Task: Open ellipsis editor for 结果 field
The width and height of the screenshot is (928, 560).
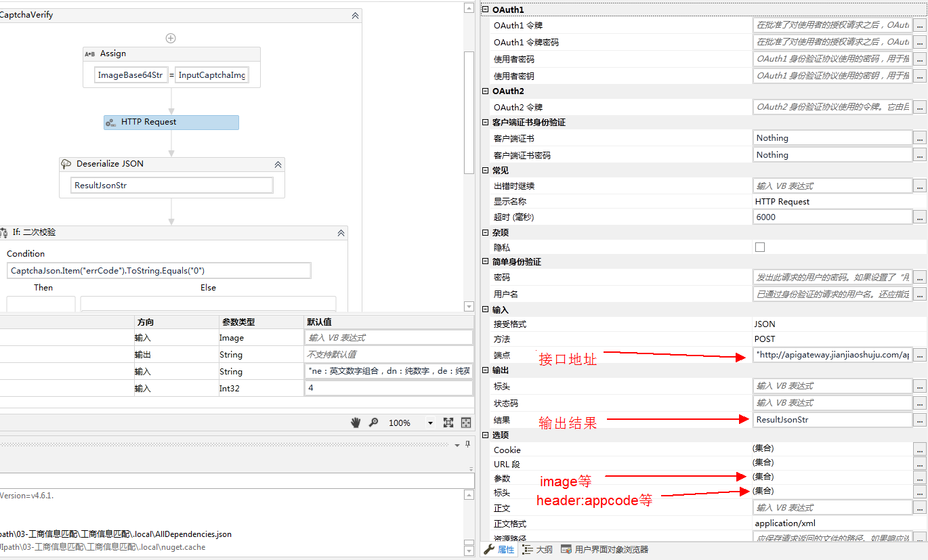Action: (919, 421)
